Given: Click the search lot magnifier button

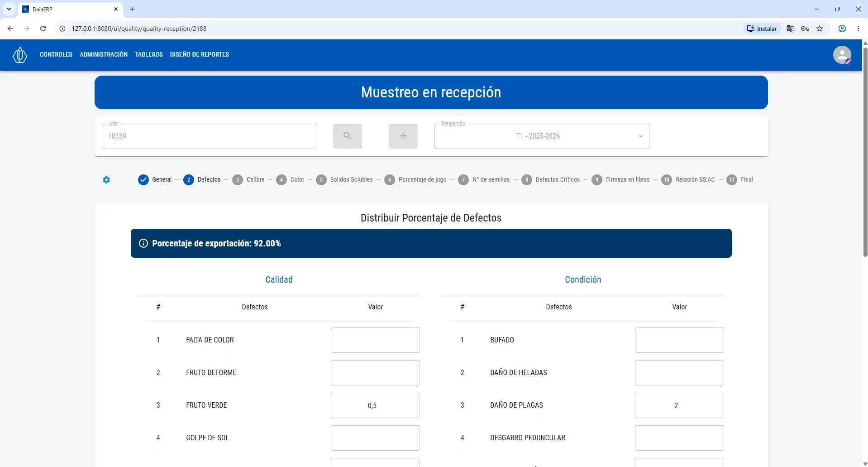Looking at the screenshot, I should coord(347,136).
